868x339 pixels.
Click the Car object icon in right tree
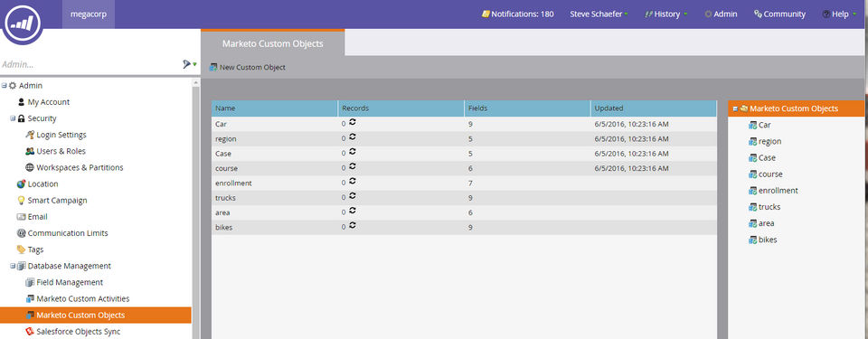752,125
